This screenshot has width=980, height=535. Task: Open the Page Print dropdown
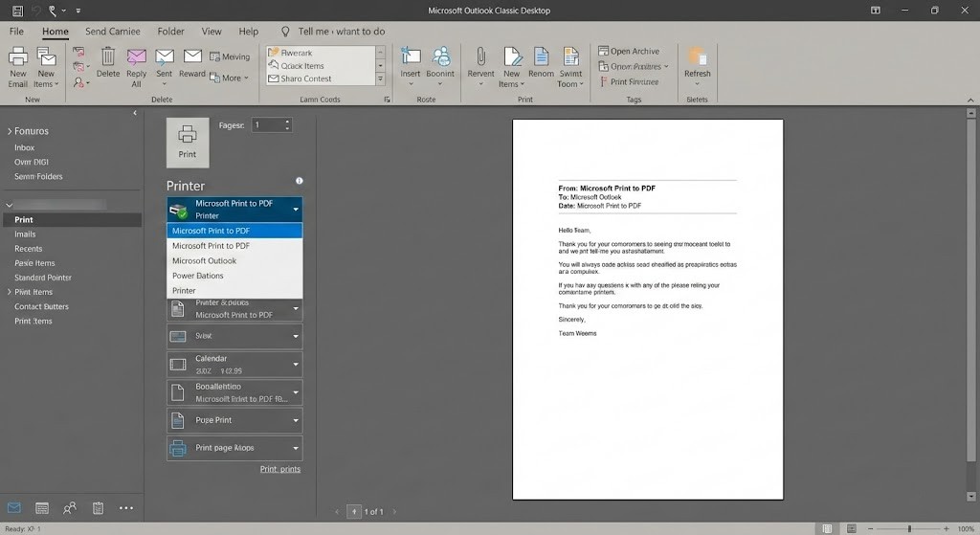coord(234,420)
